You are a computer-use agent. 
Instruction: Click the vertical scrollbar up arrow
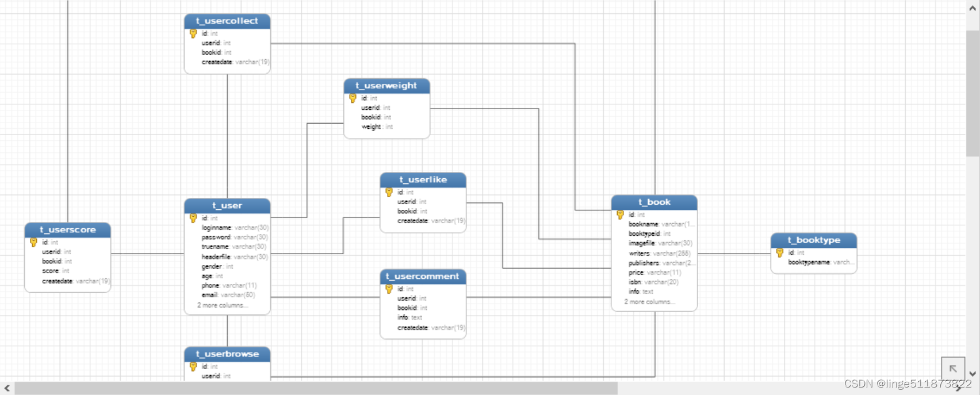coord(973,8)
